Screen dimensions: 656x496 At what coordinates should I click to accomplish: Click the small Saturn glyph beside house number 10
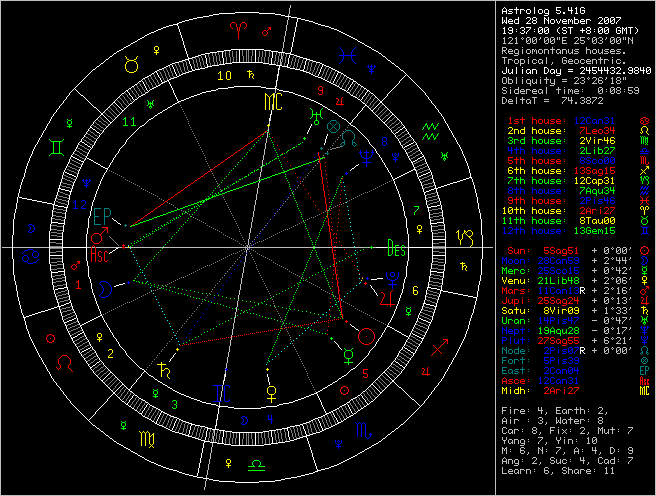click(x=251, y=75)
